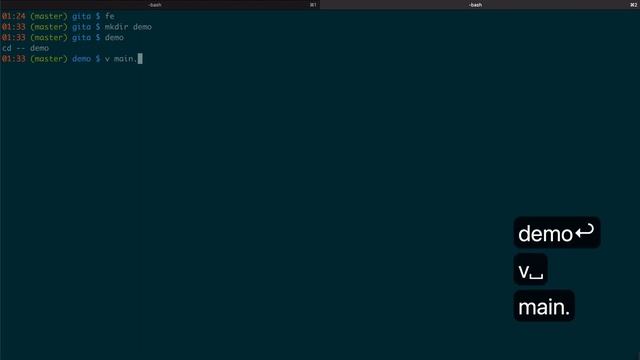640x360 pixels.
Task: Click the 'demo' command on third line
Action: click(114, 38)
